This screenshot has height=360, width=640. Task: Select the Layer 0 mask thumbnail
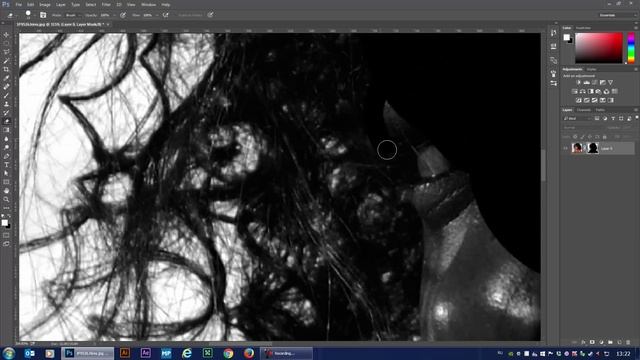point(593,148)
